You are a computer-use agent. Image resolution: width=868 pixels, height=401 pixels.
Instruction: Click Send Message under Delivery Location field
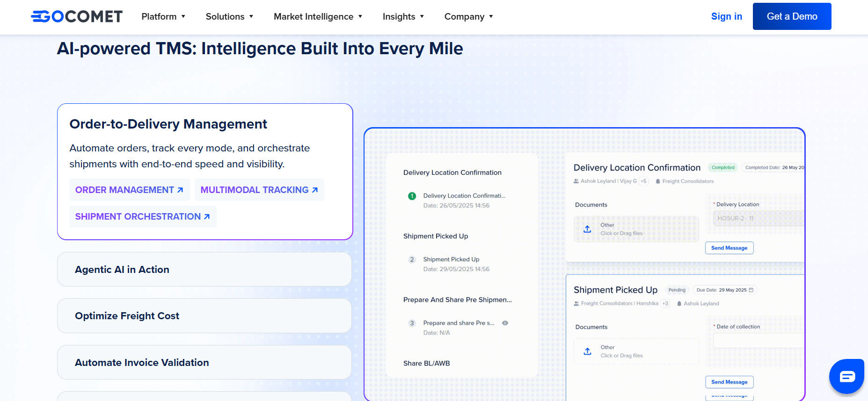[x=729, y=248]
